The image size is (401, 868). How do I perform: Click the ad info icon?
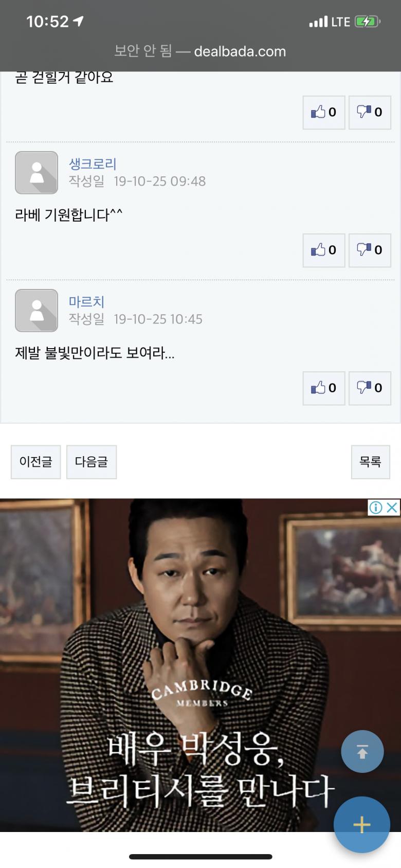point(376,508)
